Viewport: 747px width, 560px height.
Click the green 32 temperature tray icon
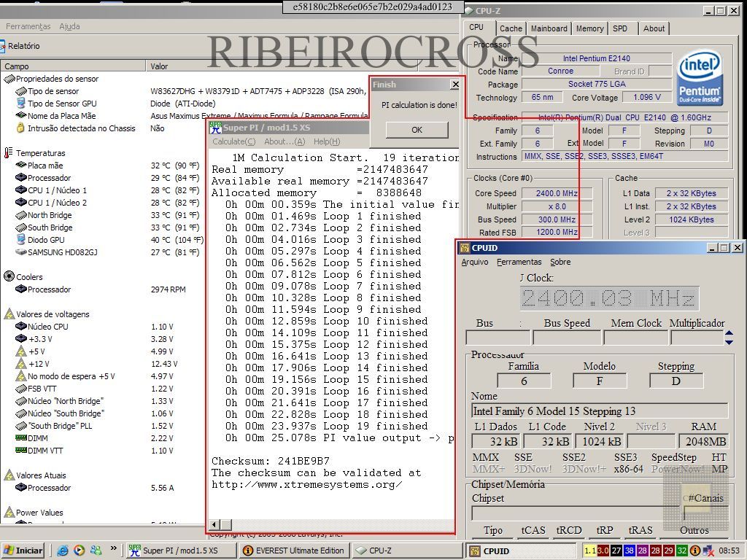682,551
